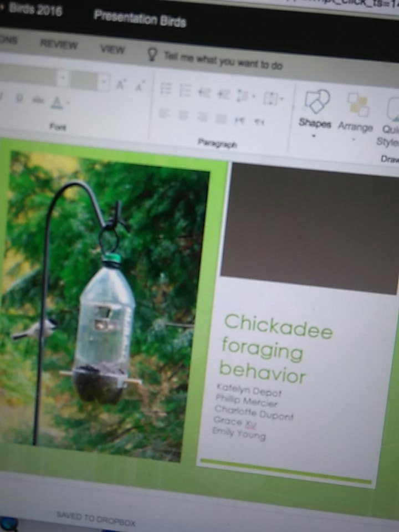Image resolution: width=399 pixels, height=532 pixels.
Task: Center align text
Action: 183,115
